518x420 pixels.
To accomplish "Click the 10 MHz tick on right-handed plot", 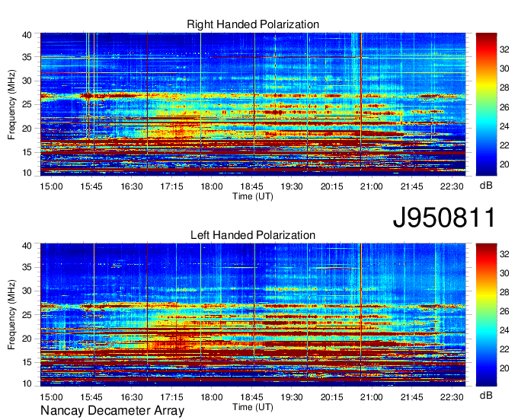I will pyautogui.click(x=27, y=173).
